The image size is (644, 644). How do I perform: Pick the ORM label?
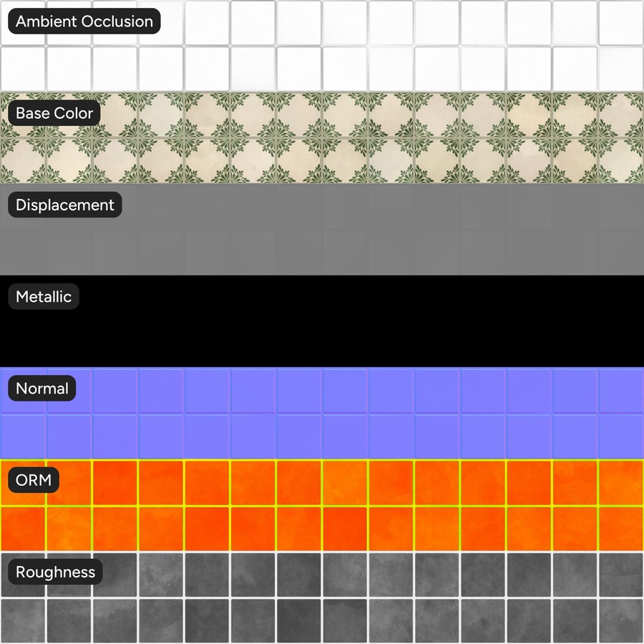[34, 479]
